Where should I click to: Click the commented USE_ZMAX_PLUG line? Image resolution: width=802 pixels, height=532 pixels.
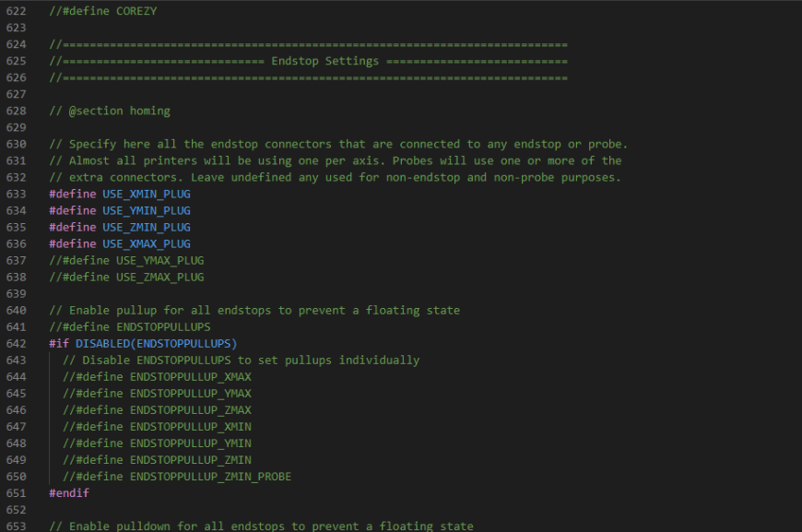(x=126, y=277)
